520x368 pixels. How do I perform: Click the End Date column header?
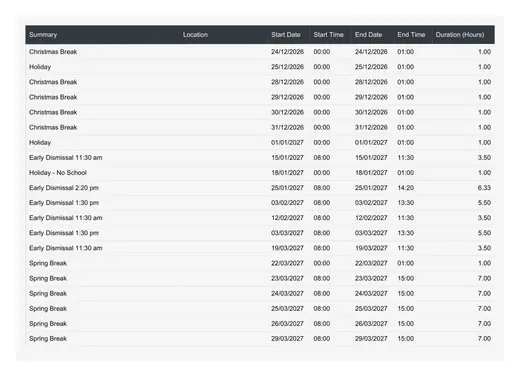(368, 35)
